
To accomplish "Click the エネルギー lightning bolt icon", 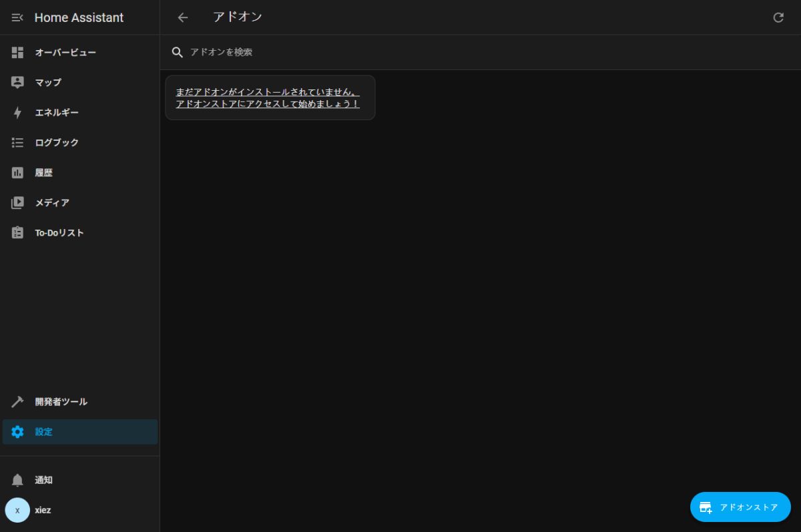I will point(18,112).
